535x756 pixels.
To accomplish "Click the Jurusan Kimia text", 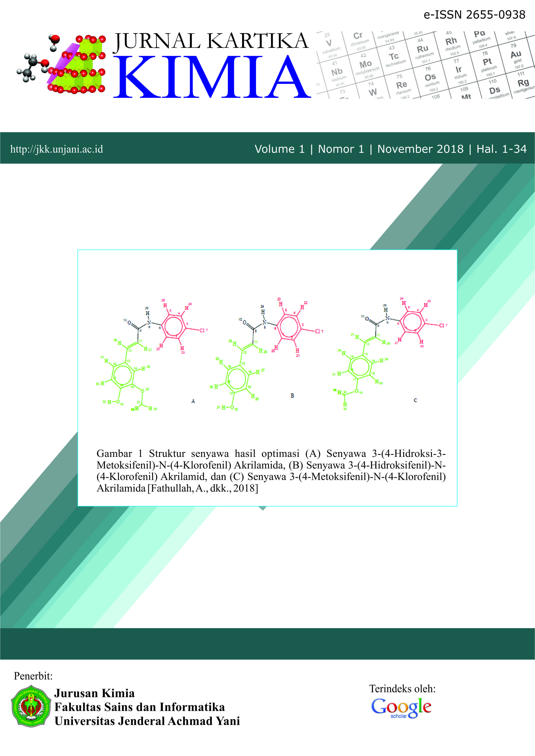I will 95,694.
